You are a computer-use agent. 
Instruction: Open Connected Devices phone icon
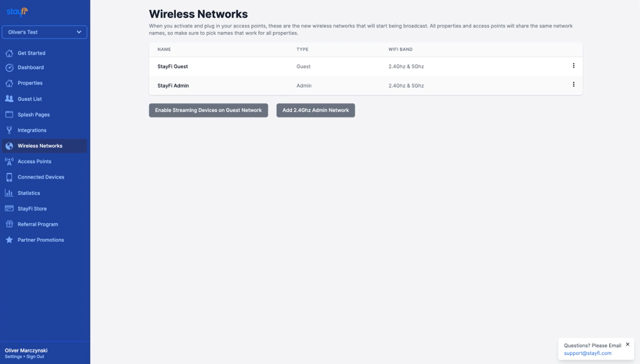[9, 177]
